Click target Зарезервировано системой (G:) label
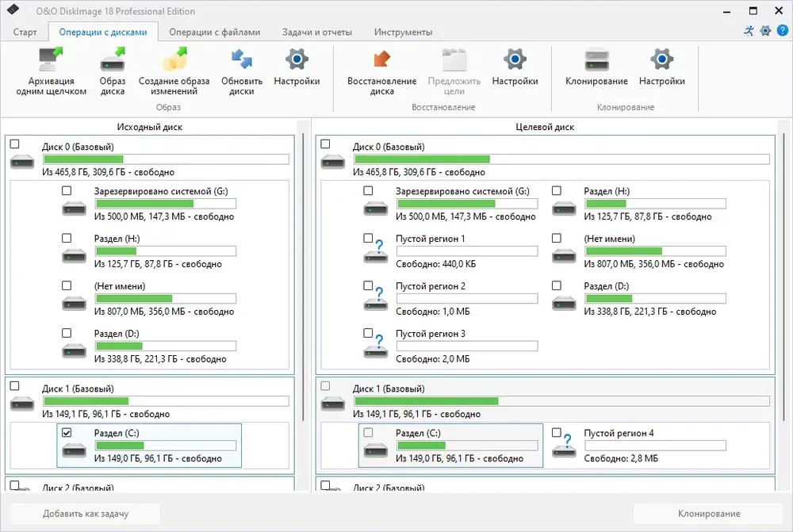The image size is (793, 532). click(x=463, y=191)
